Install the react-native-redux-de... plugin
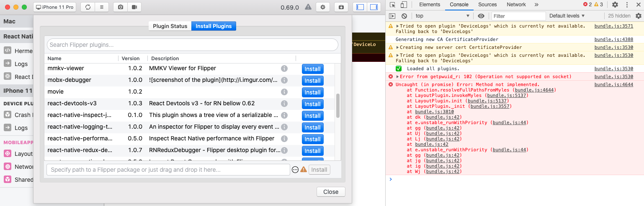644x206 pixels. click(x=312, y=151)
